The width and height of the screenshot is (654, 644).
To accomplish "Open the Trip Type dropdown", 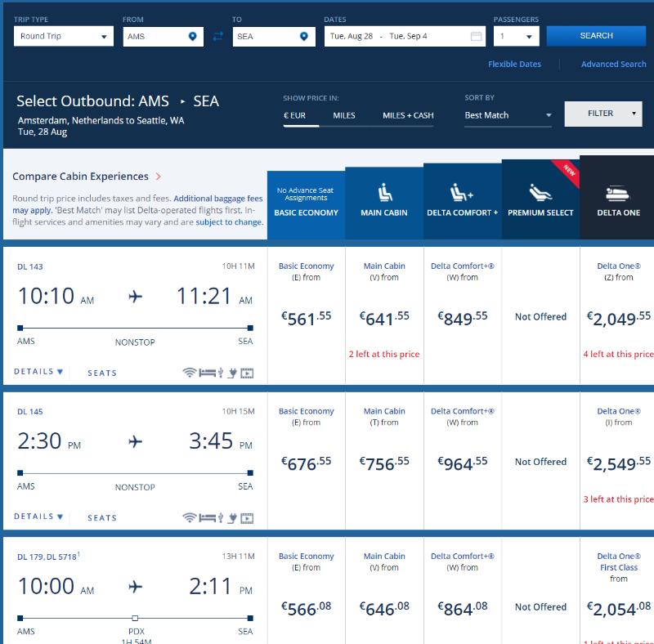I will 64,36.
